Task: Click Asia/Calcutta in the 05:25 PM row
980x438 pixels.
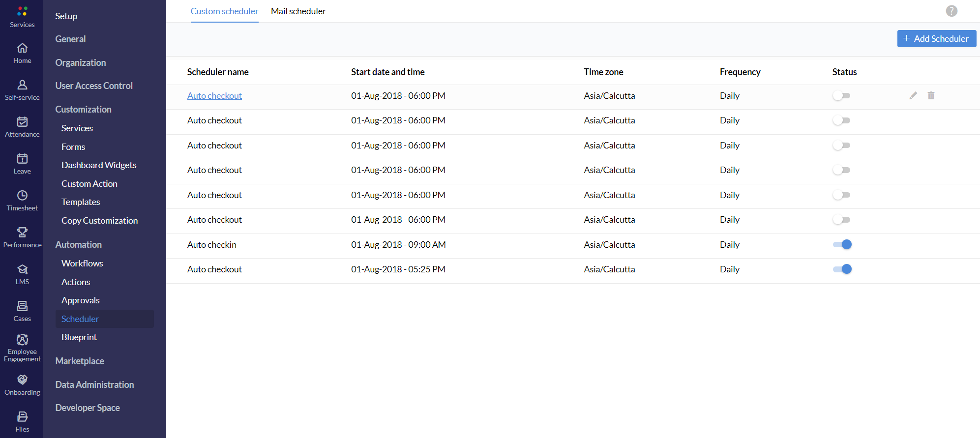Action: (609, 269)
